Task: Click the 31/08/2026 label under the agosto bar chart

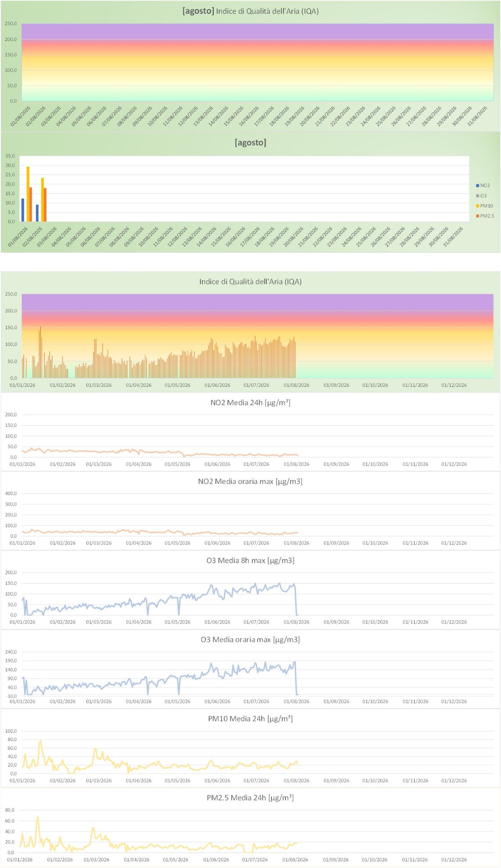Action: point(453,237)
